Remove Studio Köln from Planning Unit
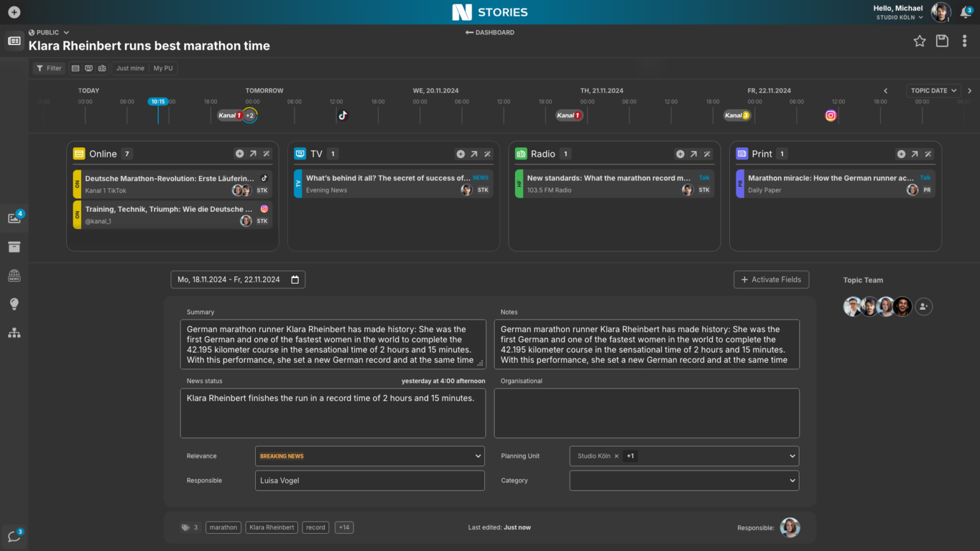The width and height of the screenshot is (980, 551). click(616, 456)
